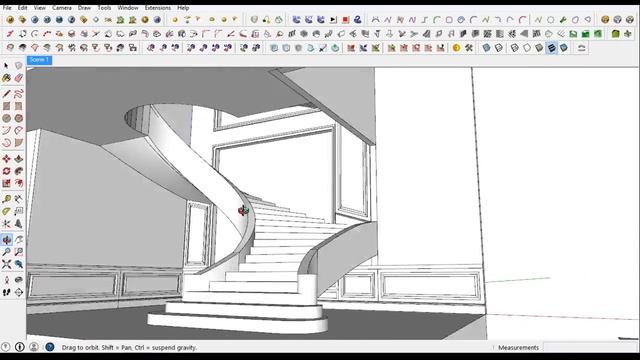
Task: Choose the Polygon tool
Action: point(18,118)
